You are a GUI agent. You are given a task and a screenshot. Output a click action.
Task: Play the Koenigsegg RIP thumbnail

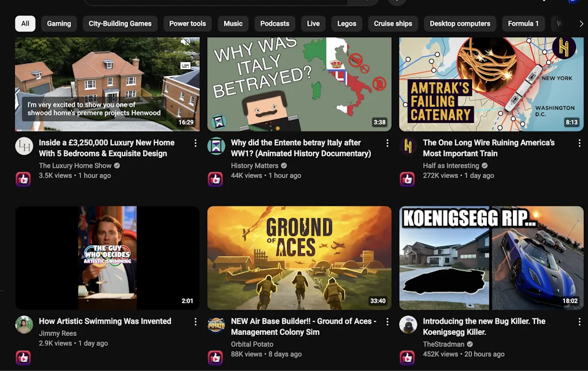pos(492,258)
